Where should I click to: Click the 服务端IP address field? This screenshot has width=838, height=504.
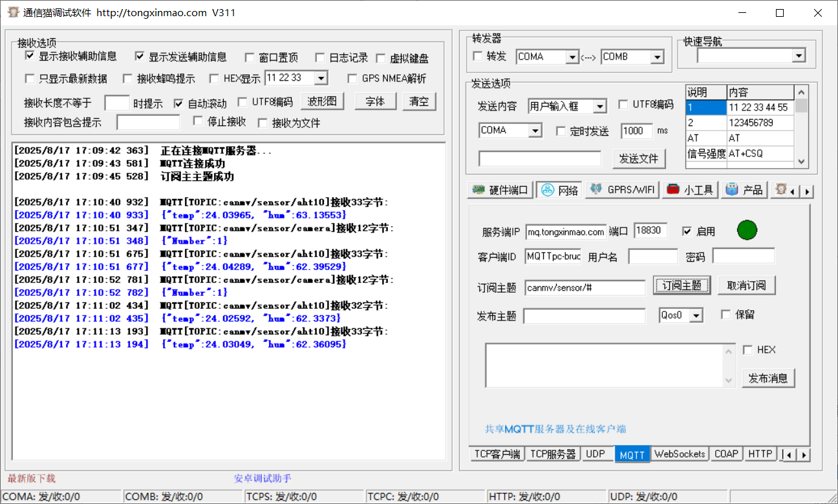pyautogui.click(x=566, y=231)
